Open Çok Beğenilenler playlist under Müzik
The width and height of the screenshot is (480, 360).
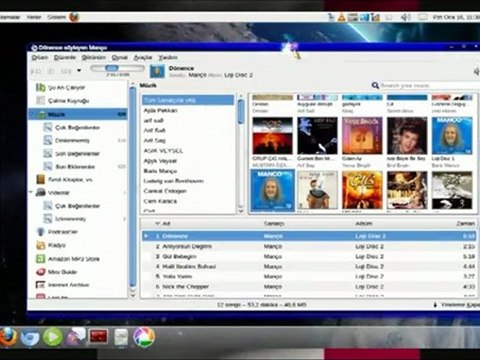77,128
